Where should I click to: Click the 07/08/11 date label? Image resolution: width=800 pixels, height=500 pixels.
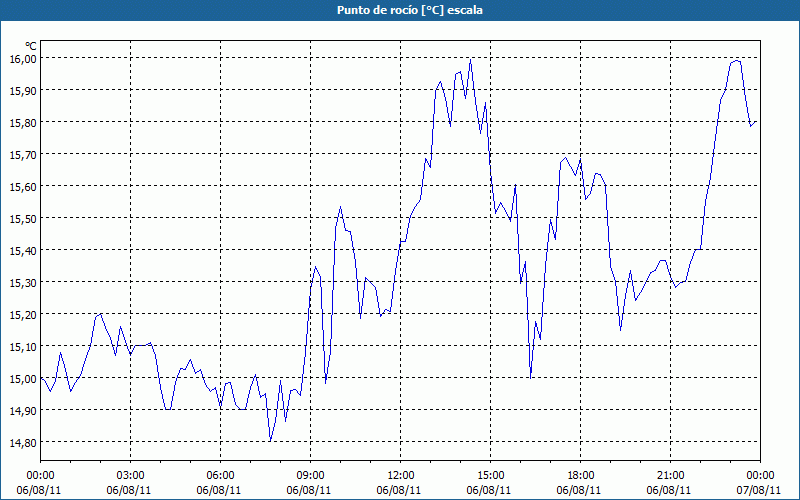click(x=759, y=490)
